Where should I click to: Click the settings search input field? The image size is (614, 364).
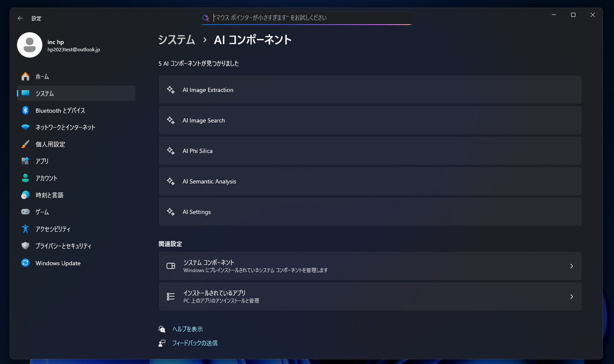(x=307, y=18)
